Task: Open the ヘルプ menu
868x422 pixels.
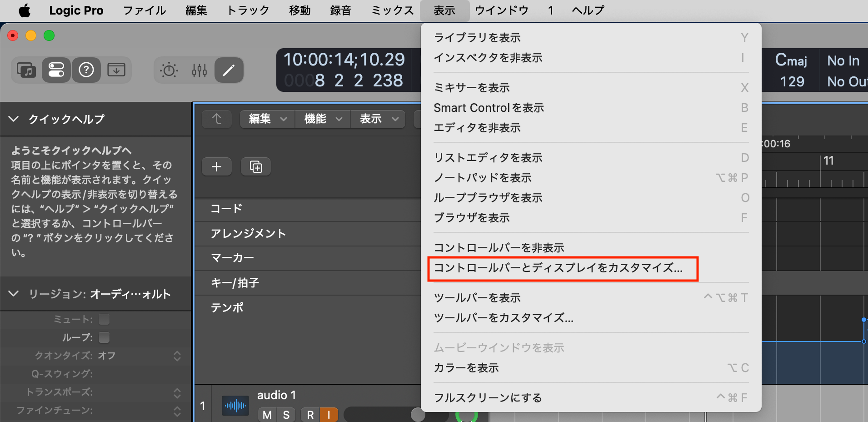Action: [588, 10]
